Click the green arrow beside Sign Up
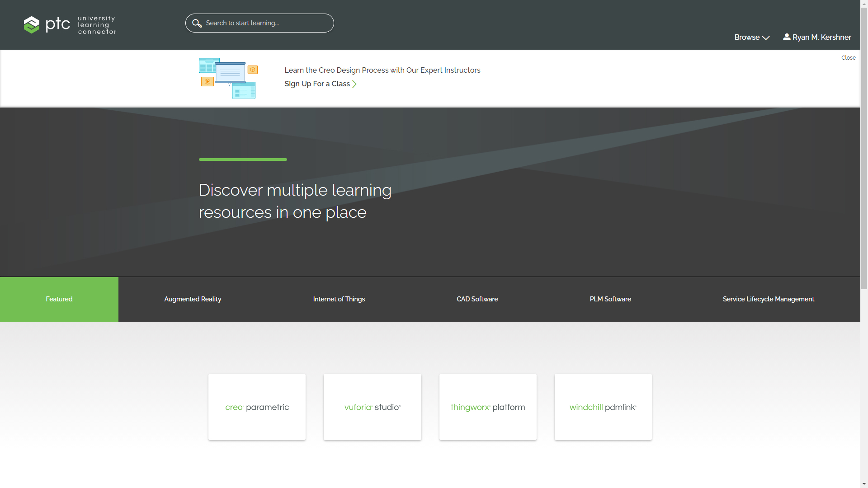 point(354,84)
